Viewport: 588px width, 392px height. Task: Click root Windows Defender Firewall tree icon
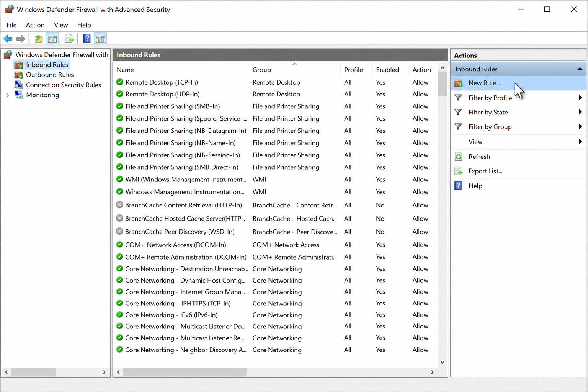click(8, 55)
